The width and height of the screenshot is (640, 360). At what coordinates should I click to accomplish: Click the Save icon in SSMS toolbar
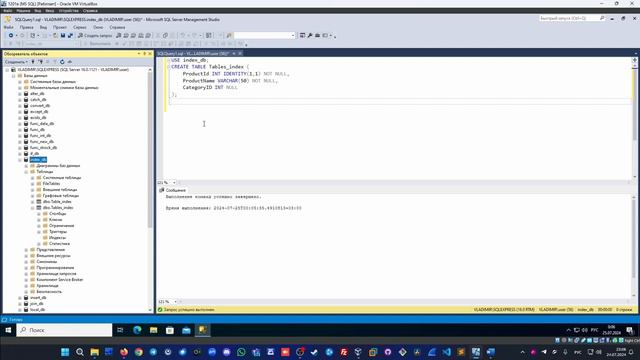tap(63, 36)
